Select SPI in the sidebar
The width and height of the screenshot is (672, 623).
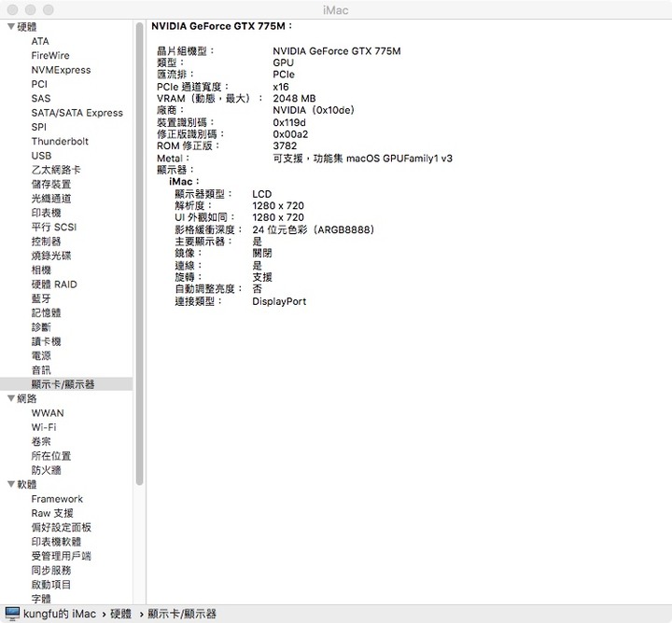click(38, 127)
